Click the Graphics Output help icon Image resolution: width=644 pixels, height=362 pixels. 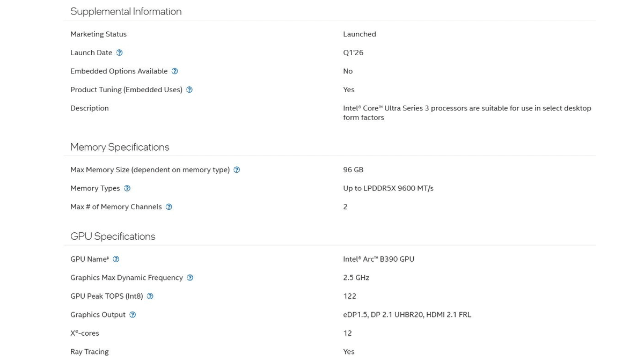tap(133, 315)
